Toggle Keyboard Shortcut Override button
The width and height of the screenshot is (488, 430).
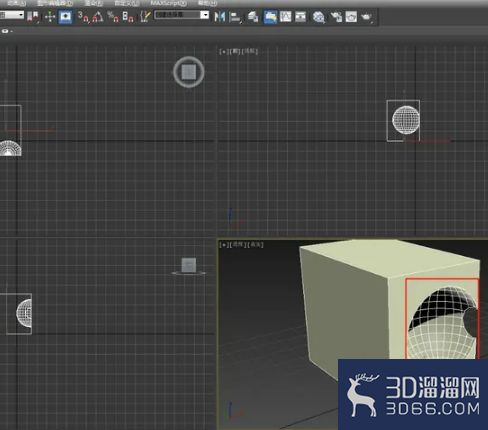coord(65,17)
